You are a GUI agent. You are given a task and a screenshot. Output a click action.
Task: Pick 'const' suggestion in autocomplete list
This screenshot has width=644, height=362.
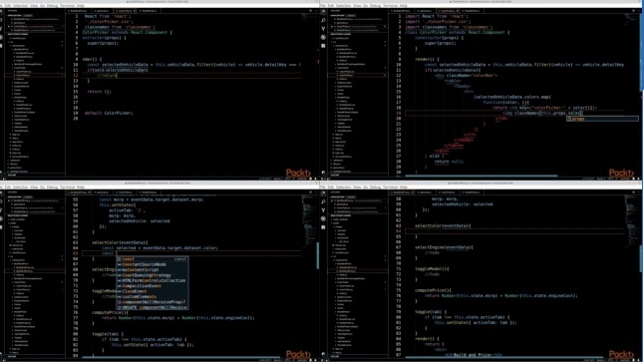pyautogui.click(x=153, y=259)
